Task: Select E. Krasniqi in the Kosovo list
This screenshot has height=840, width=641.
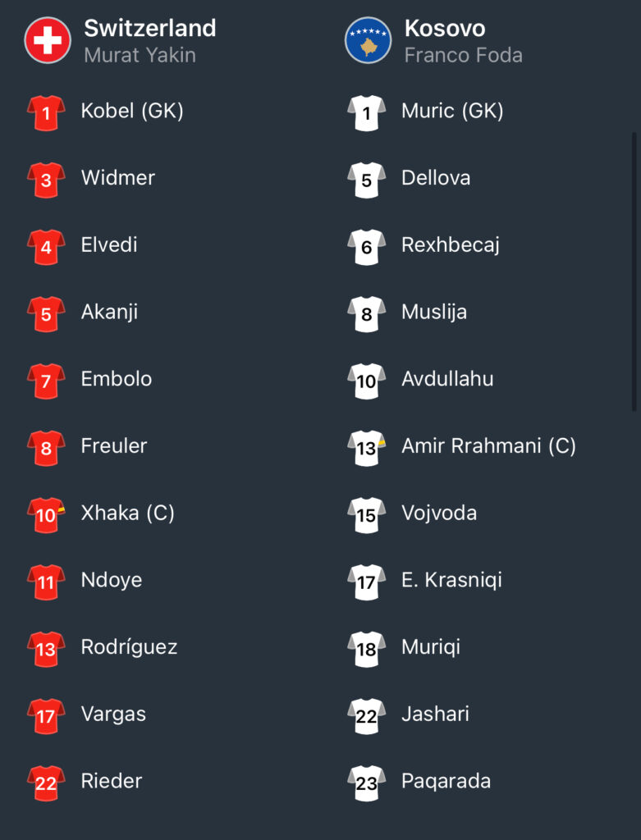Action: point(451,580)
